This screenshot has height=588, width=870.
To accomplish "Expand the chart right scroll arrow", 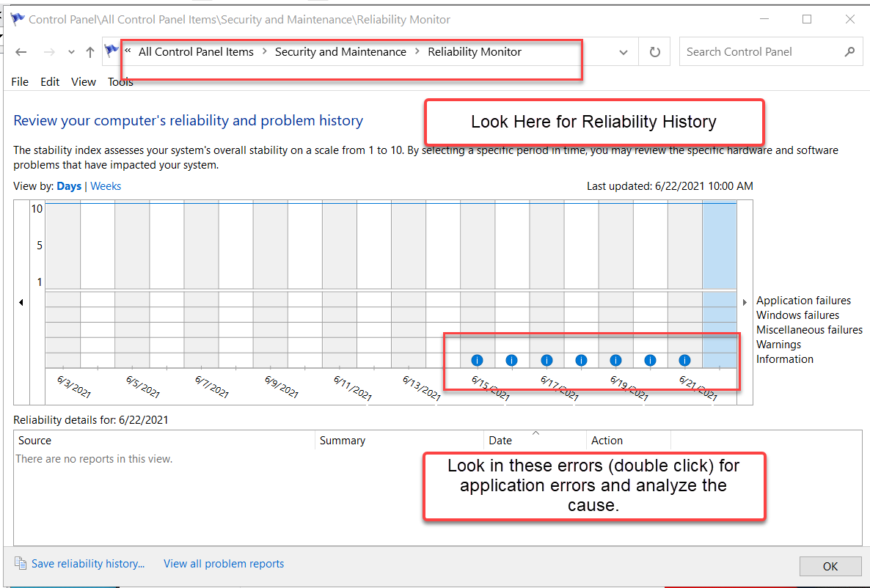I will (x=745, y=301).
